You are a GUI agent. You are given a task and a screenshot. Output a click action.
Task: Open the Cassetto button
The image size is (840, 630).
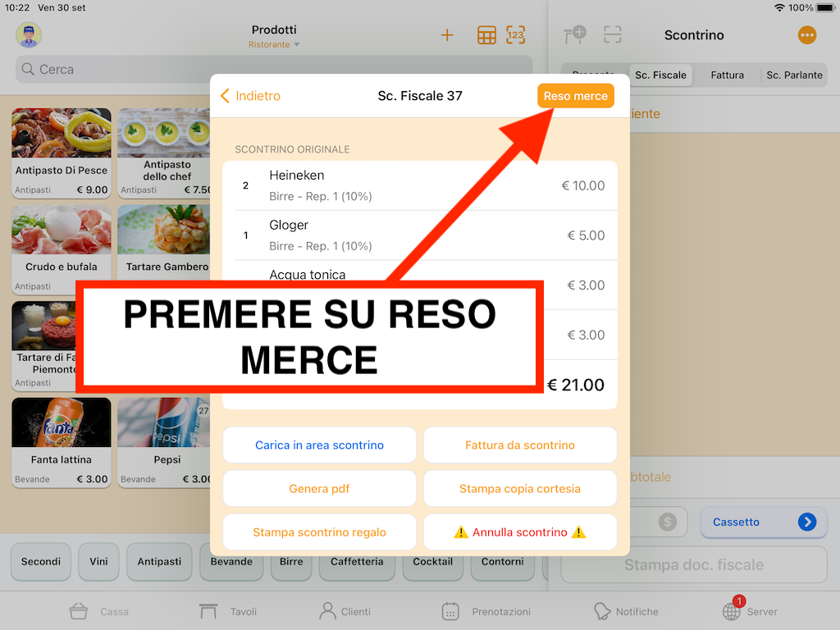click(x=764, y=522)
